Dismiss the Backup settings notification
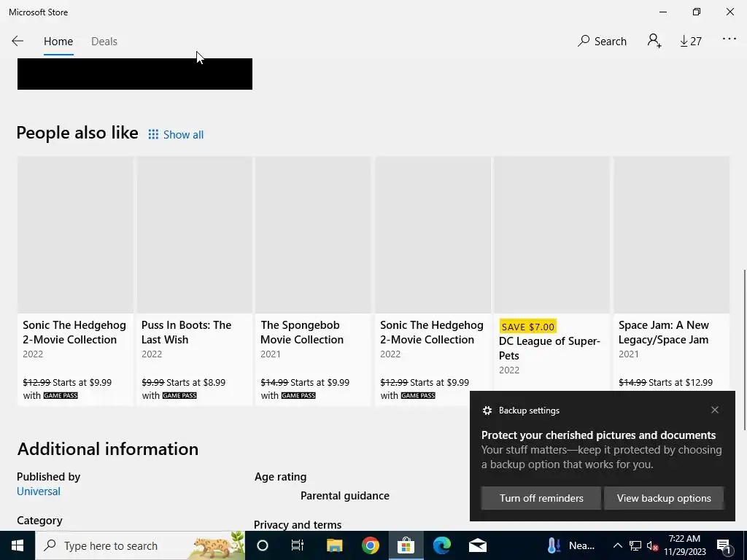Screen dimensions: 747x560 coord(715,410)
